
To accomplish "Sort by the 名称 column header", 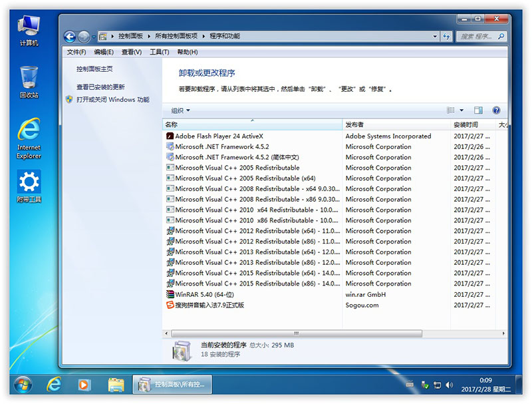I will pos(253,124).
